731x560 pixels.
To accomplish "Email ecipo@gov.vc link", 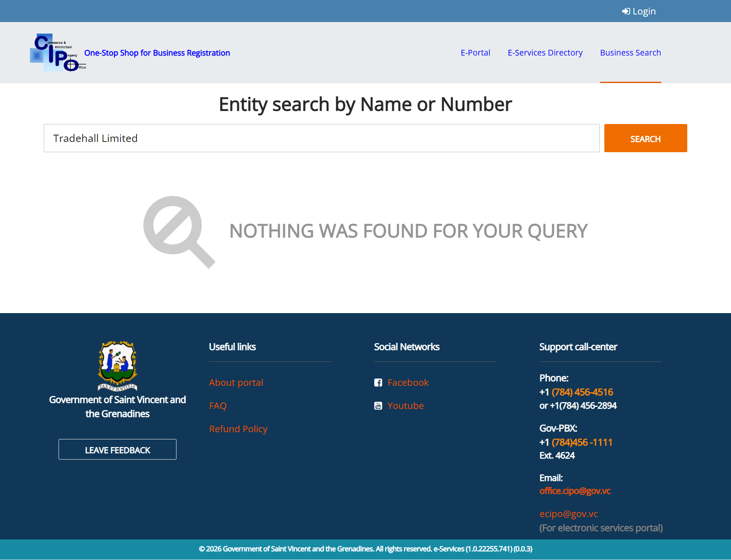I will pyautogui.click(x=569, y=514).
